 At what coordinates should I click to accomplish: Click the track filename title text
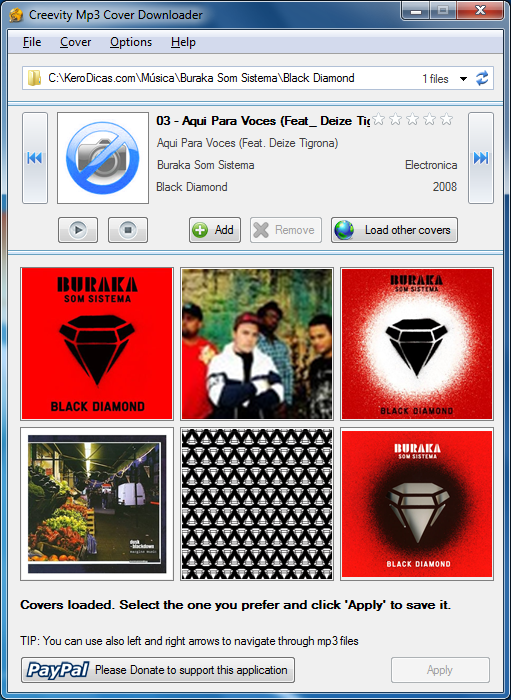point(263,121)
